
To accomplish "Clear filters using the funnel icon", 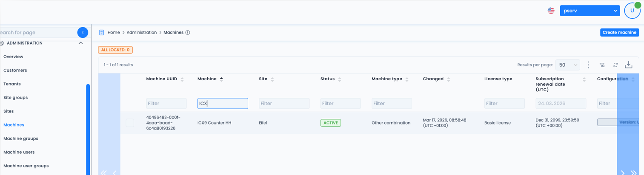I will (602, 65).
